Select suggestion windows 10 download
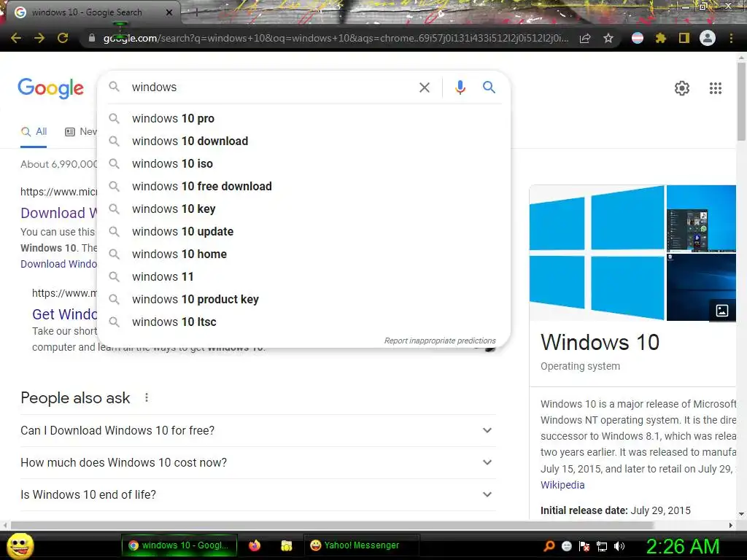Viewport: 747px width, 560px height. coord(303,141)
